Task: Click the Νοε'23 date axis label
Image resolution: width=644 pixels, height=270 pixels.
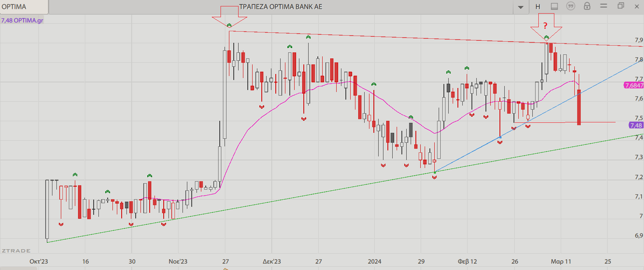Action: tap(178, 262)
